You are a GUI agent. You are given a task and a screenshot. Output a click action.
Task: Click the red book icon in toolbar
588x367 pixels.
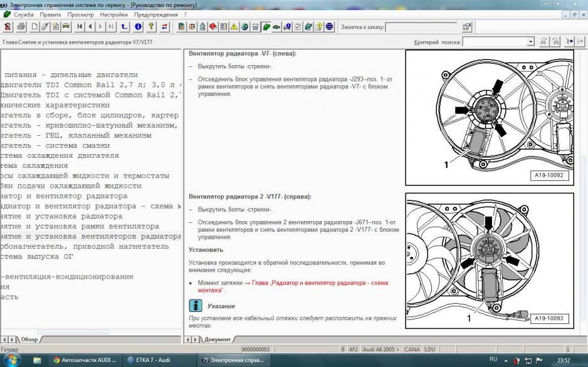[213, 27]
